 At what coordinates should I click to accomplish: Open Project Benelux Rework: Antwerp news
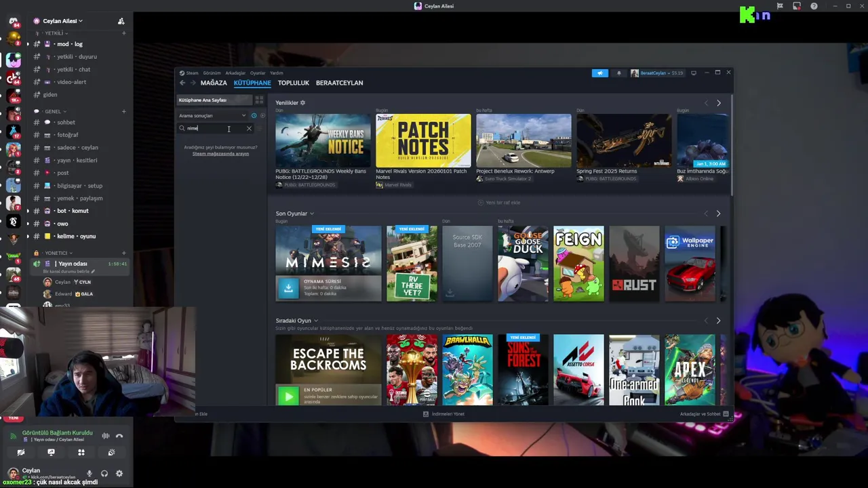[x=524, y=140]
